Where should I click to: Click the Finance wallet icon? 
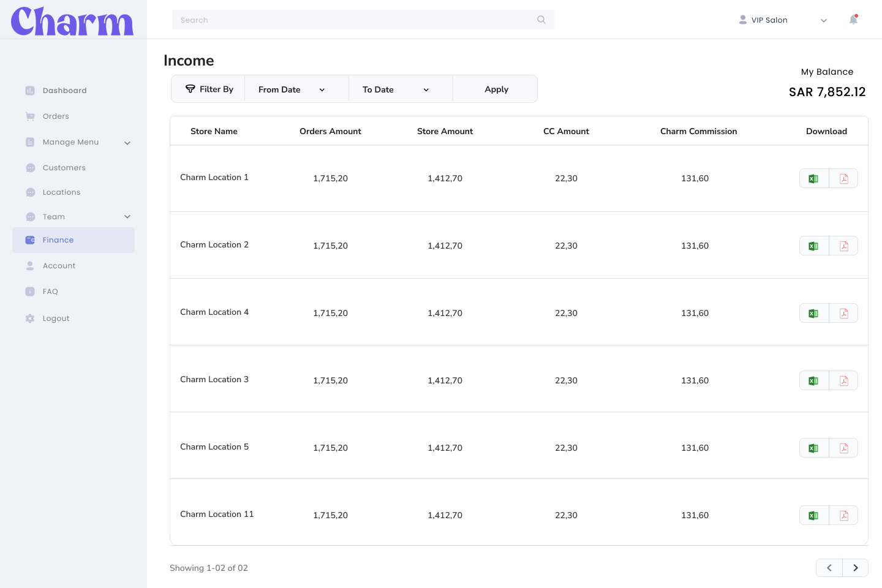[x=30, y=240]
